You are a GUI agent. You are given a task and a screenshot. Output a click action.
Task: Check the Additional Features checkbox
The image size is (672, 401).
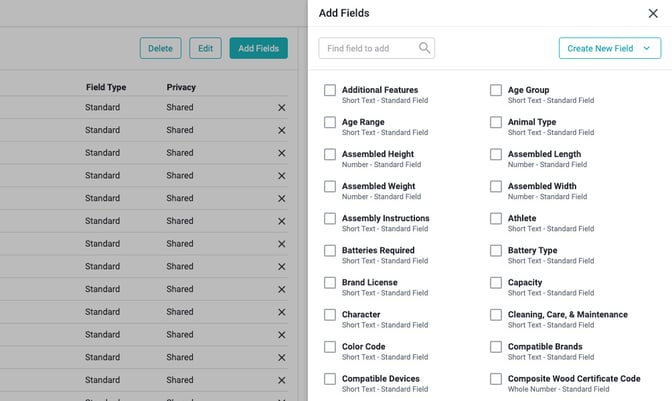tap(330, 90)
